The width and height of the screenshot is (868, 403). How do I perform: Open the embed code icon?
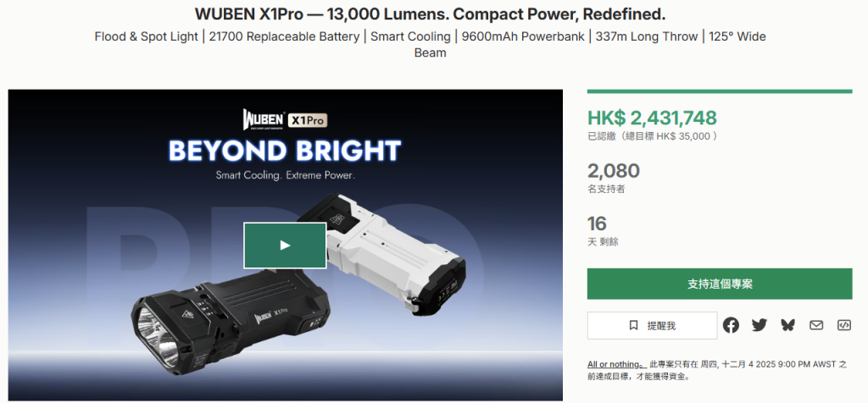pos(843,325)
